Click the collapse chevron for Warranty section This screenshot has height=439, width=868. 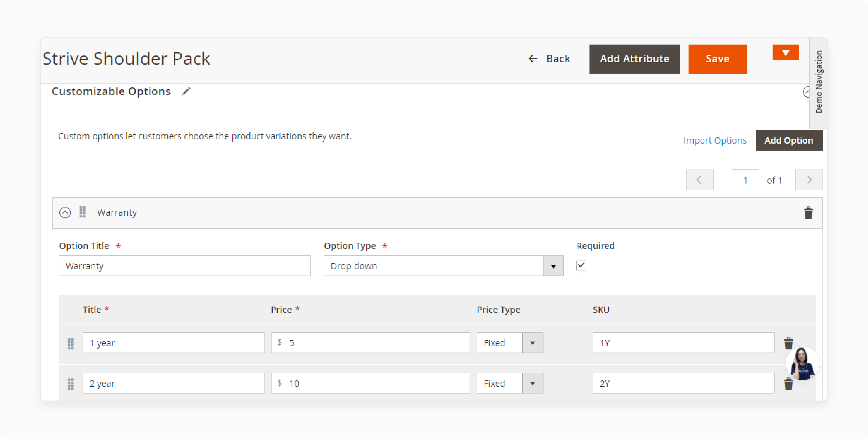(65, 212)
